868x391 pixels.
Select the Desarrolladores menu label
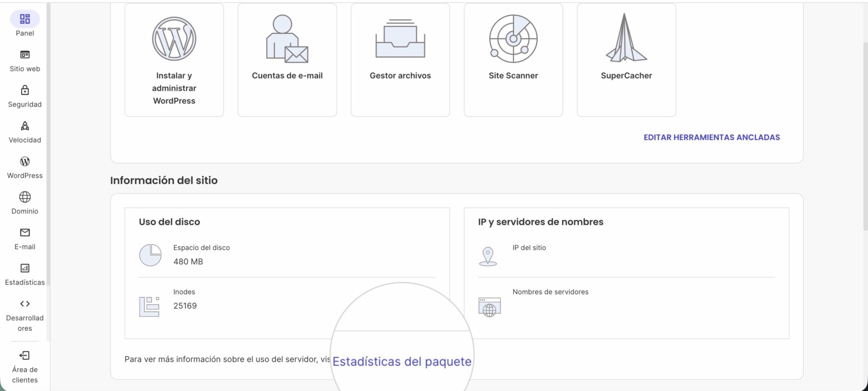pos(25,323)
